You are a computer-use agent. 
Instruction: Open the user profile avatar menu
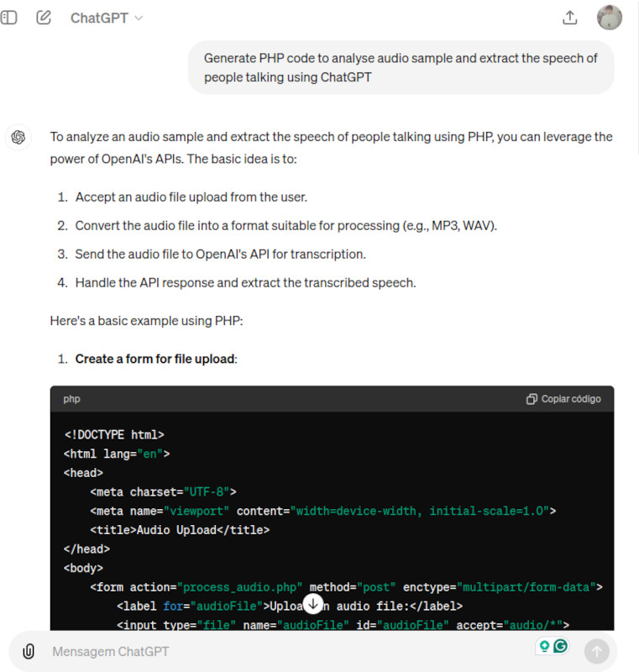(610, 18)
